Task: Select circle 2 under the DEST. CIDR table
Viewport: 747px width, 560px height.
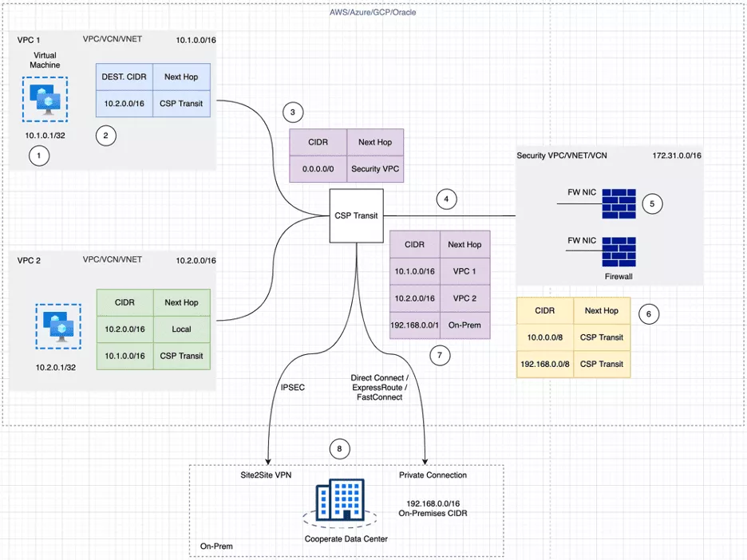Action: click(105, 136)
